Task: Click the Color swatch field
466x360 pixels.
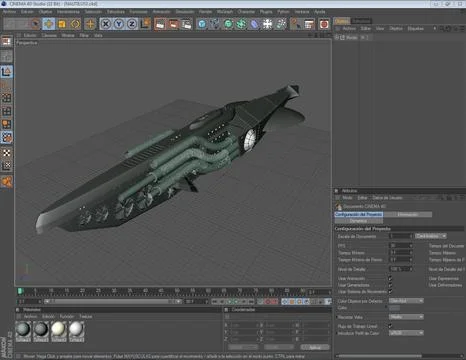Action: [x=395, y=308]
